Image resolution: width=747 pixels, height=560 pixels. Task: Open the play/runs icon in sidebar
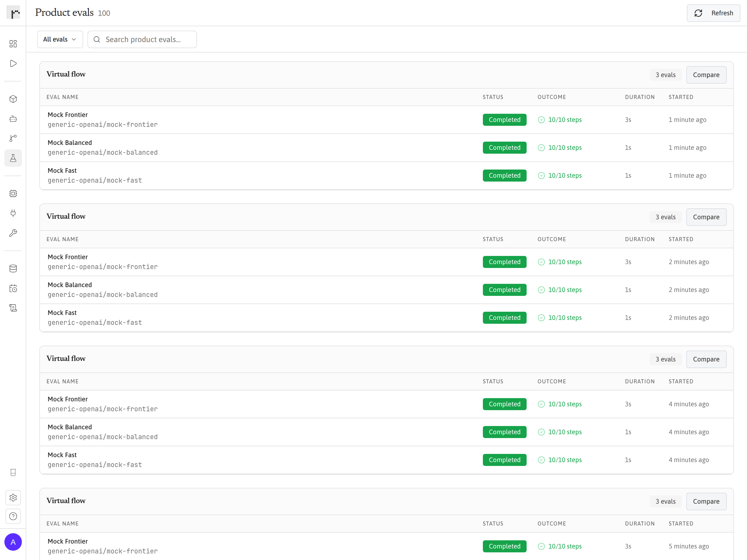pos(13,63)
